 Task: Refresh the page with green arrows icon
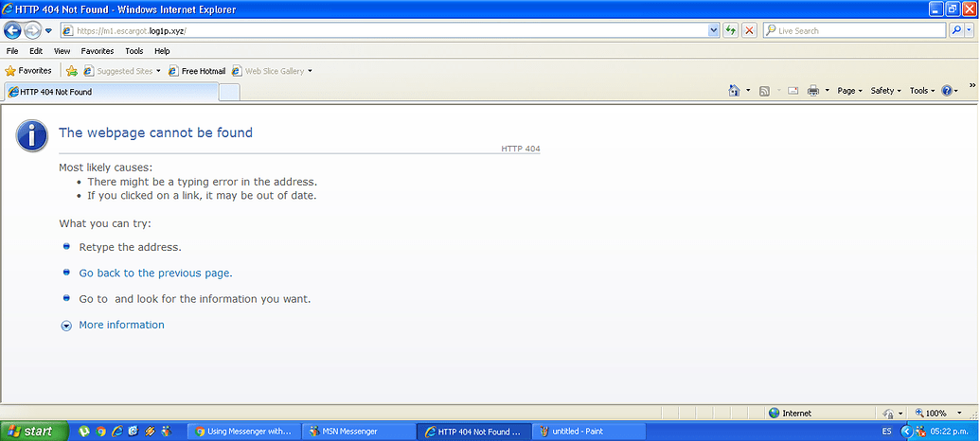click(x=730, y=30)
